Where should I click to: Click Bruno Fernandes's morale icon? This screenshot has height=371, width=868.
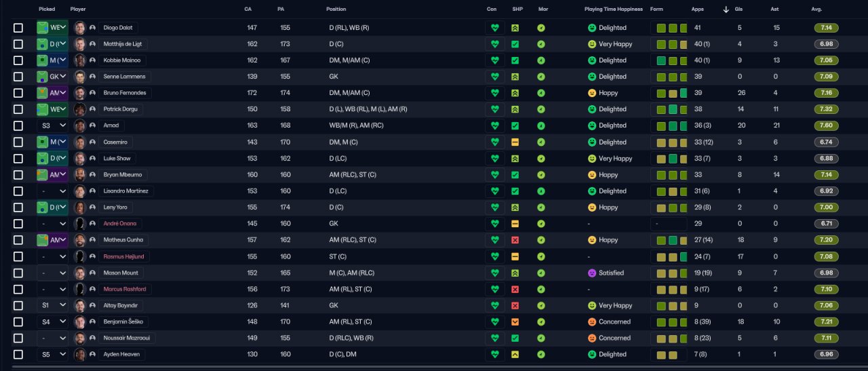tap(541, 93)
